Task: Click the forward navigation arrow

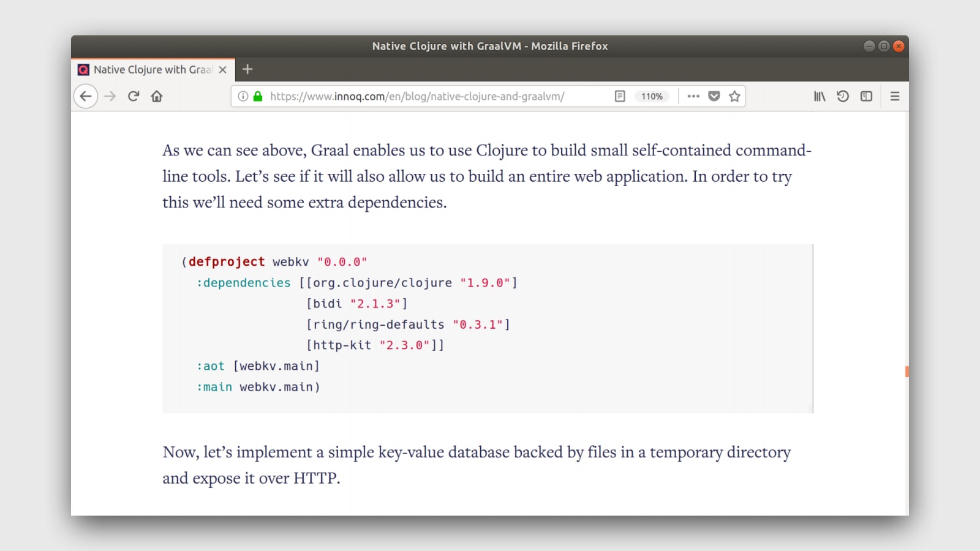Action: pos(110,96)
